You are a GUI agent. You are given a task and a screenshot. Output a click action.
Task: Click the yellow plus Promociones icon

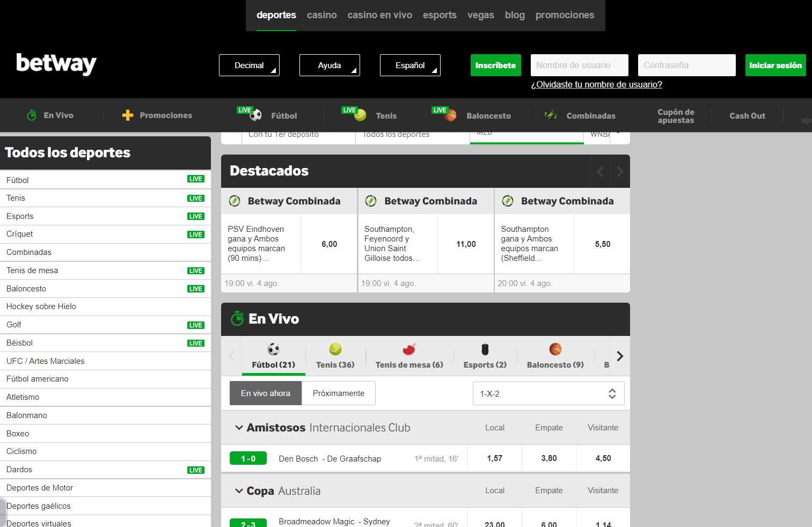128,115
